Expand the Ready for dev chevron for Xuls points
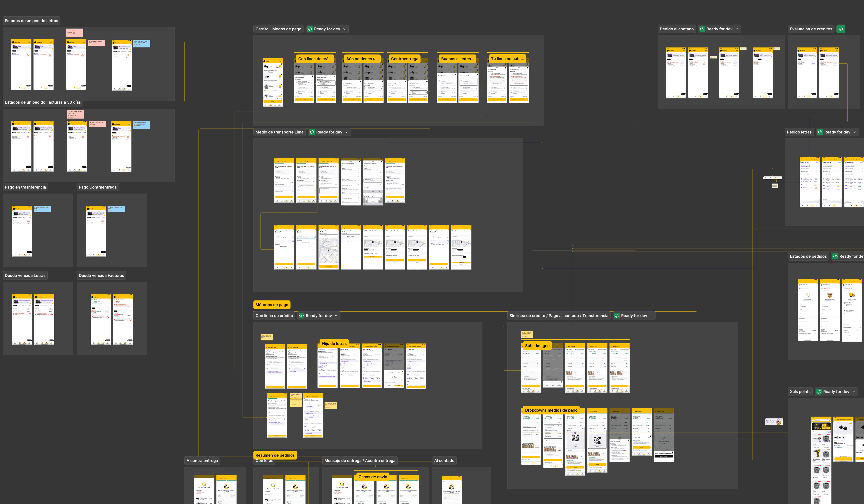Viewport: 864px width, 504px height. 853,392
